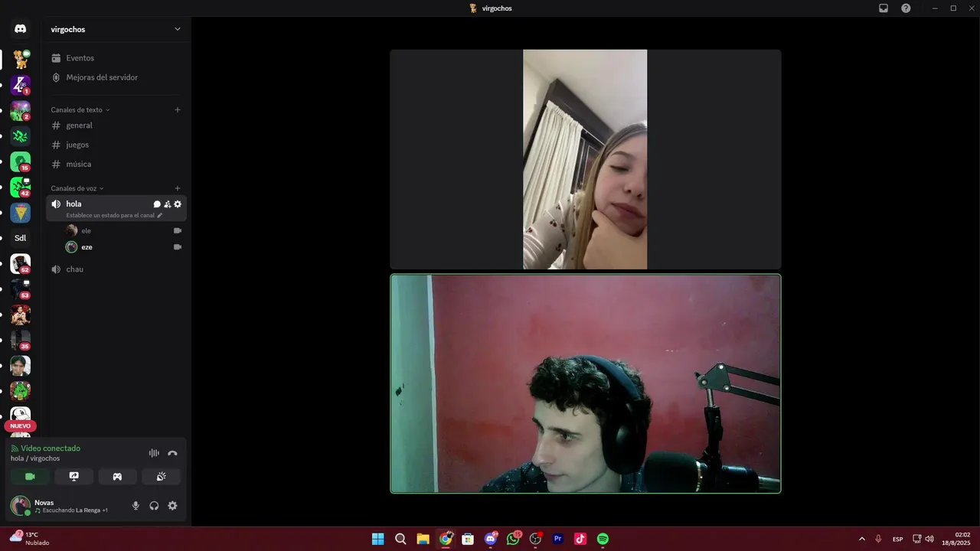Open Mejoras del servidor
This screenshot has width=980, height=551.
(x=115, y=77)
